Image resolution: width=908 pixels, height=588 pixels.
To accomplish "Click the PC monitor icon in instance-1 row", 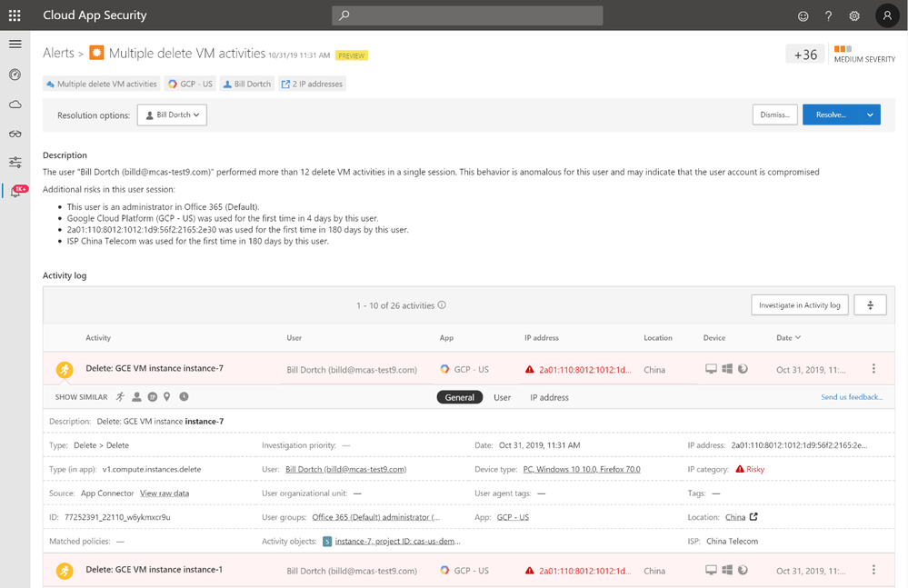I will click(x=711, y=570).
